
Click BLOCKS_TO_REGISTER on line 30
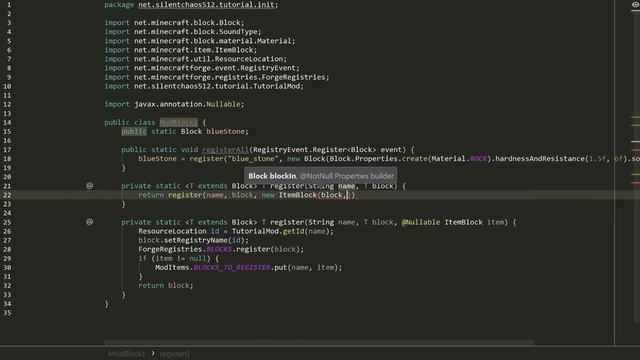(x=231, y=267)
